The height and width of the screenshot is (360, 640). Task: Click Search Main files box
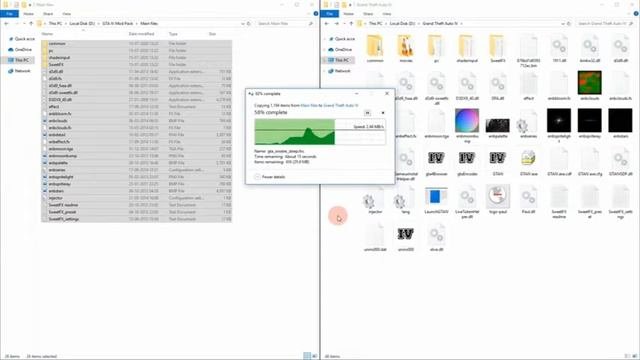(x=285, y=24)
